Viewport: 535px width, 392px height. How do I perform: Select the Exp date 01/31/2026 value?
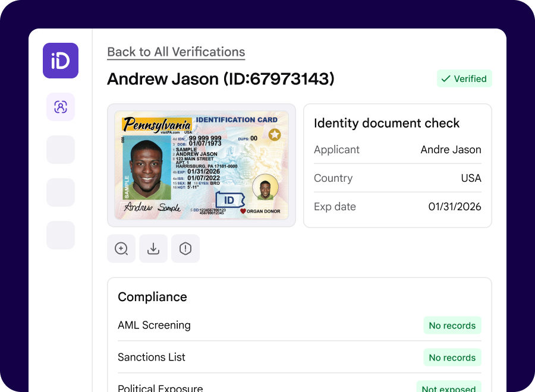click(455, 207)
